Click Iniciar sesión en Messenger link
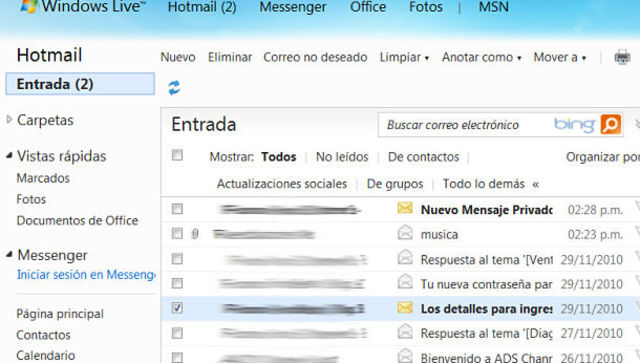This screenshot has height=363, width=640. (86, 275)
